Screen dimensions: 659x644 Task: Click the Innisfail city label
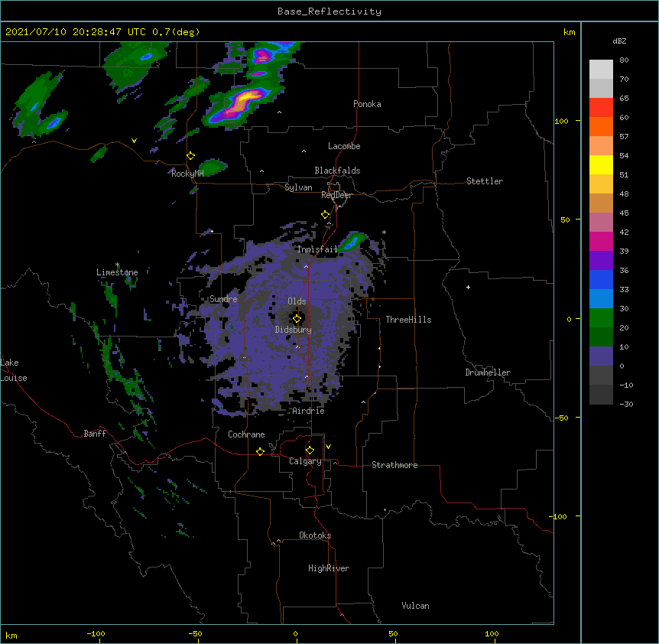(x=317, y=249)
